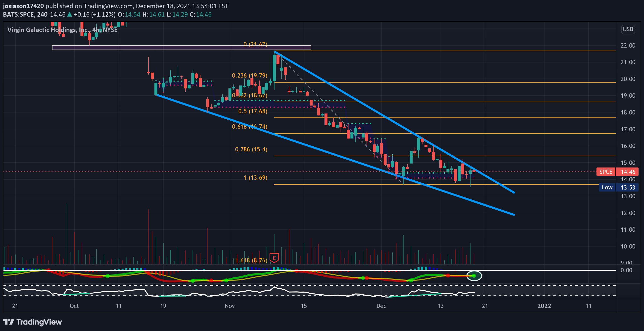Click the white rectangle resistance zone
This screenshot has width=644, height=331.
coord(181,48)
